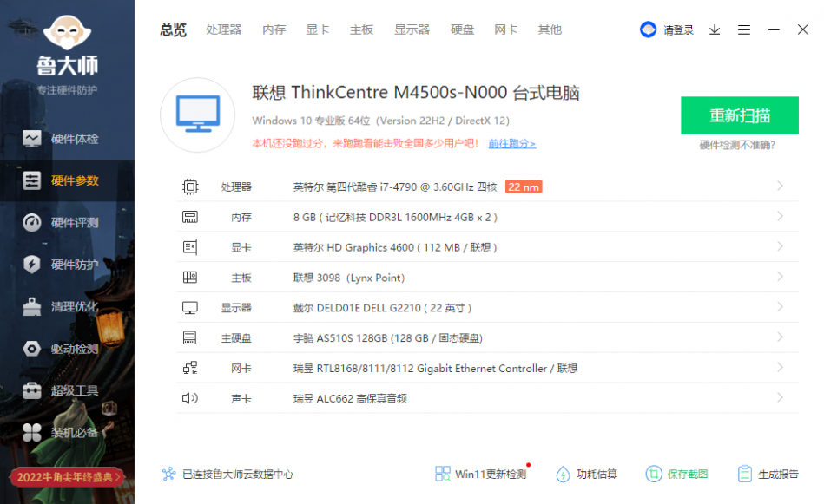Viewport: 824px width, 504px height.
Task: Click the 鲁大师 mascot logo
Action: (67, 34)
